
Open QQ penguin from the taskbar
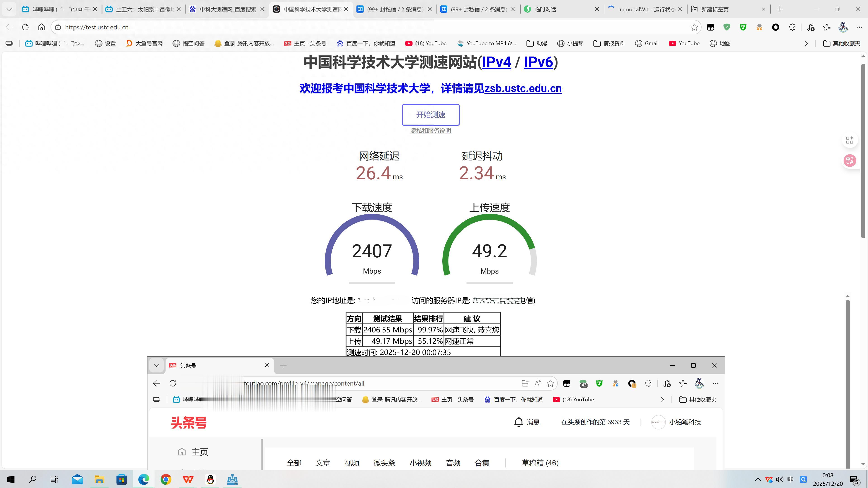pos(210,479)
